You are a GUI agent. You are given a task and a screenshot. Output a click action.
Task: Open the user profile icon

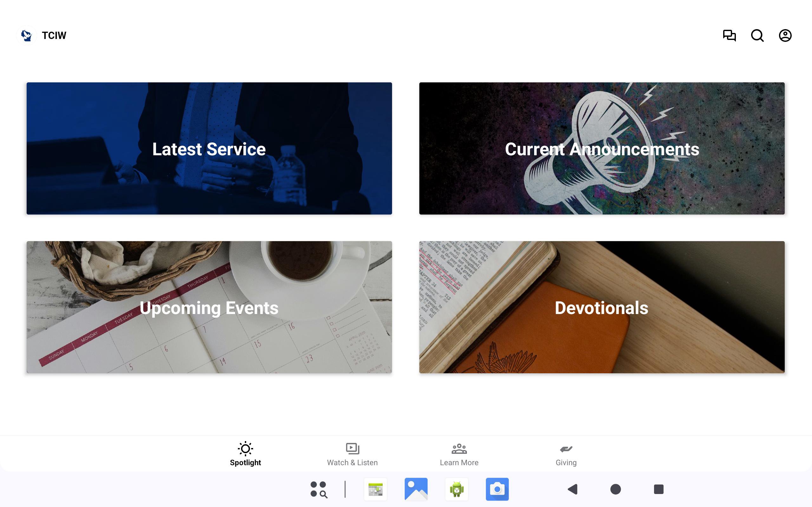(785, 35)
